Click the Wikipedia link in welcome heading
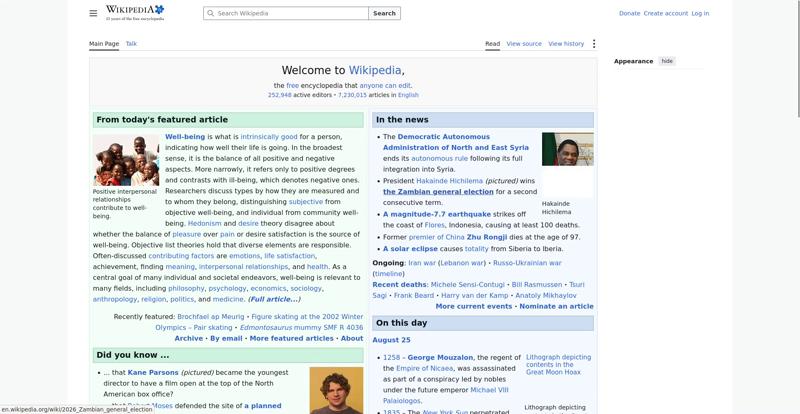 pos(375,70)
